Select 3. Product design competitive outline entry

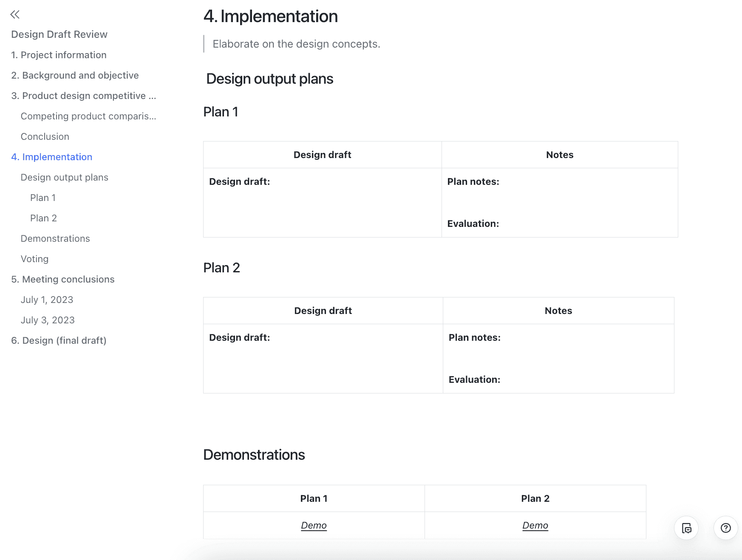pos(84,96)
